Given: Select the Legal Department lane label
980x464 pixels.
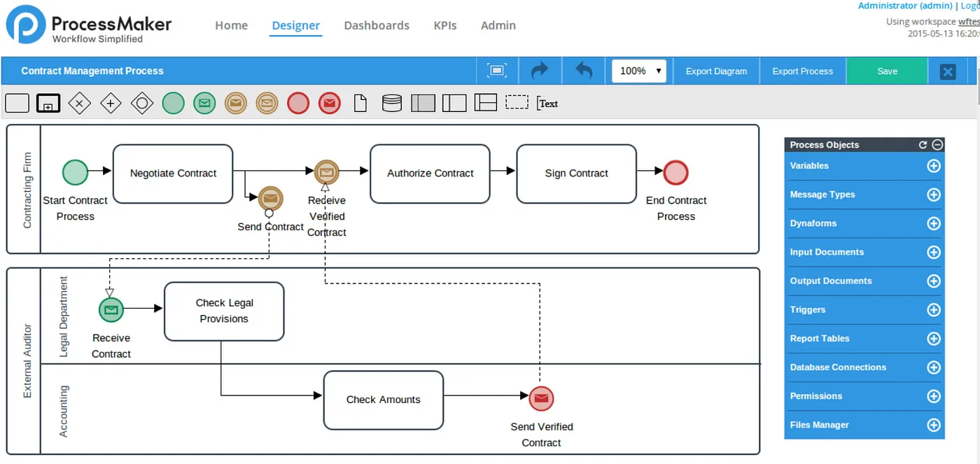Looking at the screenshot, I should (x=64, y=316).
